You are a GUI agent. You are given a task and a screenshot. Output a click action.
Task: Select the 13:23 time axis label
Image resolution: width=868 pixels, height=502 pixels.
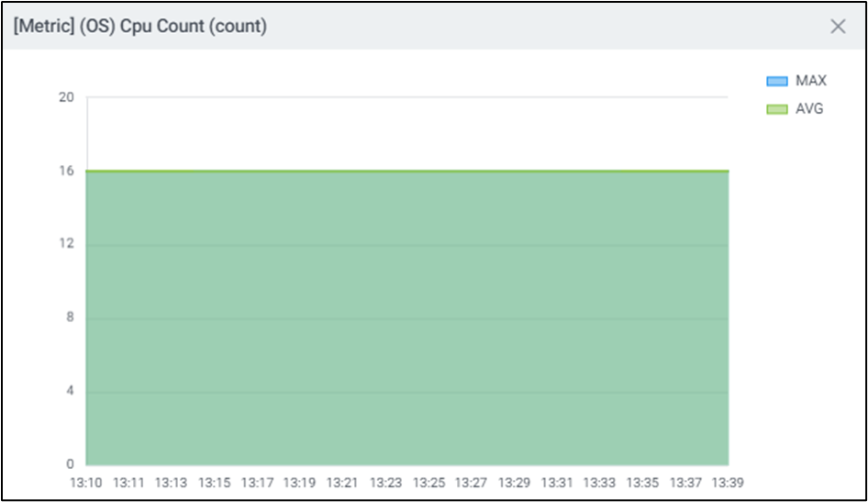tap(385, 482)
